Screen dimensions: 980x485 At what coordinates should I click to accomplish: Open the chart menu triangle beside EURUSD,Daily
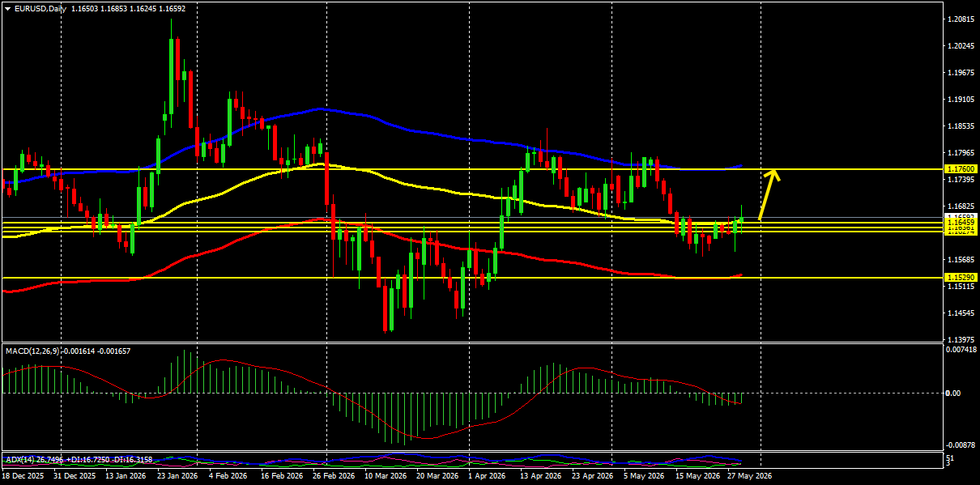pos(8,9)
